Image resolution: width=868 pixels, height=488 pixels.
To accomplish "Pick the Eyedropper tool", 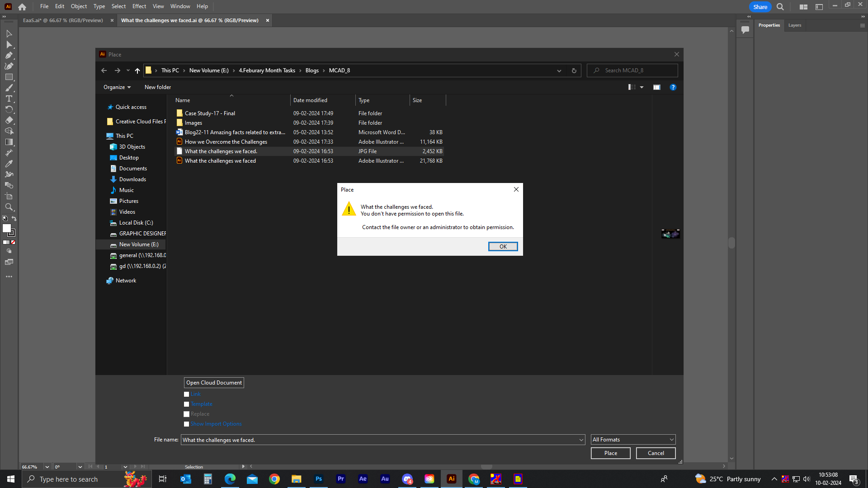I will point(9,164).
